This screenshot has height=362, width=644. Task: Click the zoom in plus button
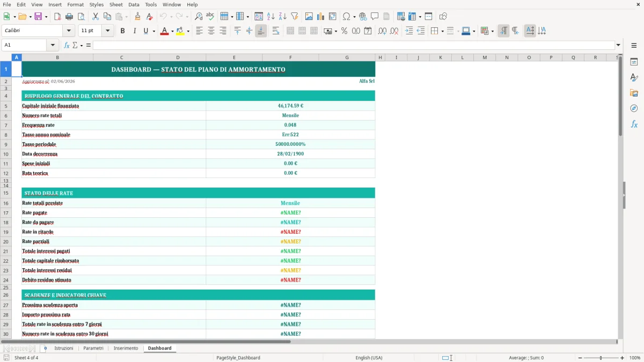[x=623, y=358]
